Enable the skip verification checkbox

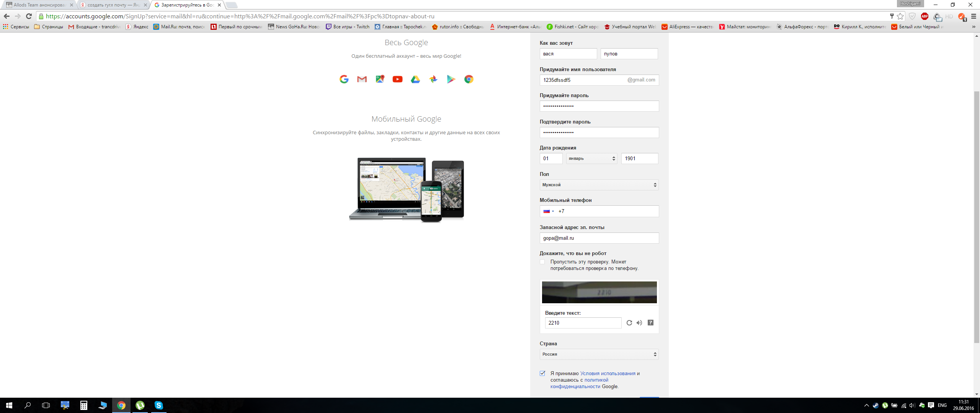click(542, 262)
